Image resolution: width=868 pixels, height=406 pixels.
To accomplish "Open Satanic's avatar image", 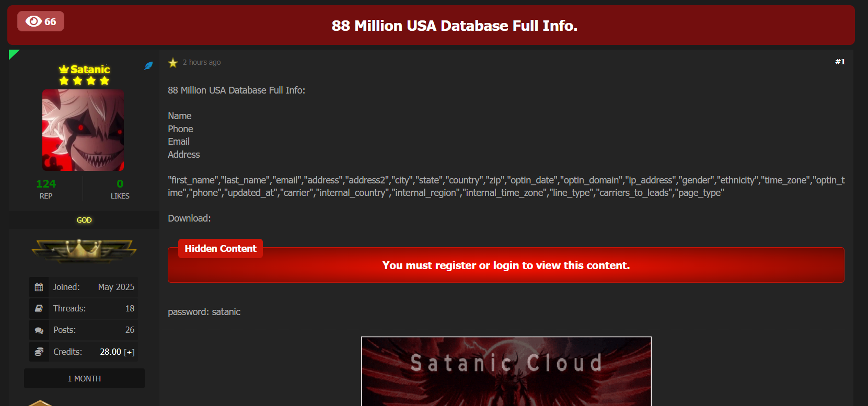I will click(x=83, y=130).
